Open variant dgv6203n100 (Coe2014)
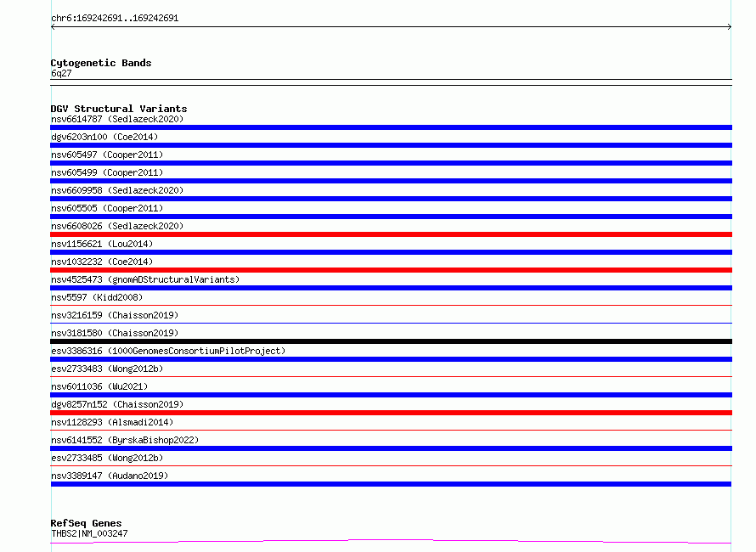 click(104, 137)
